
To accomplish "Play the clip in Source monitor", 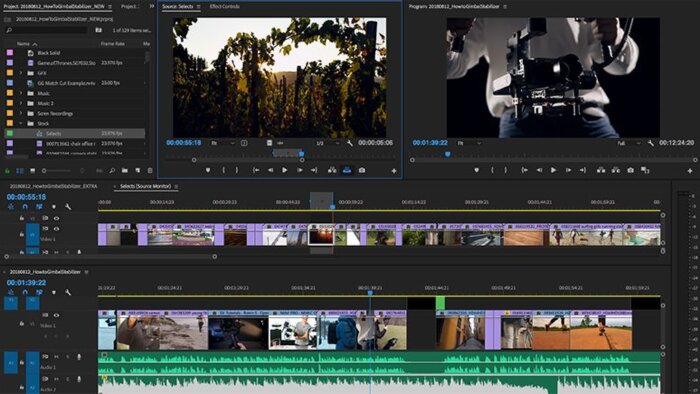I will click(284, 170).
